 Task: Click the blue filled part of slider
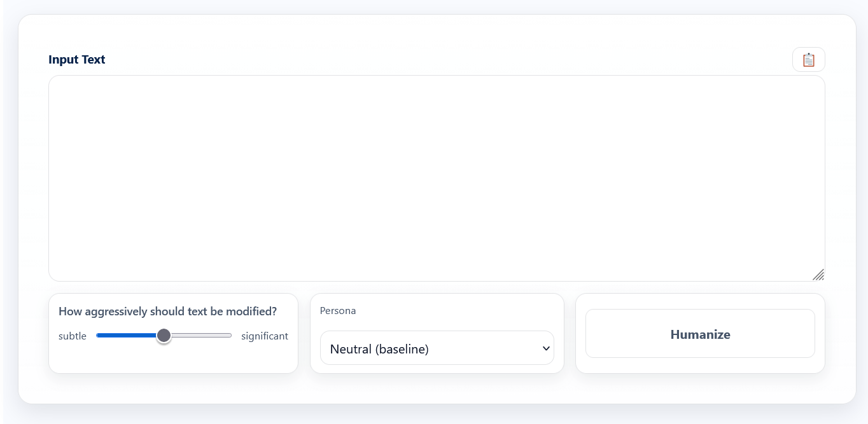[127, 336]
